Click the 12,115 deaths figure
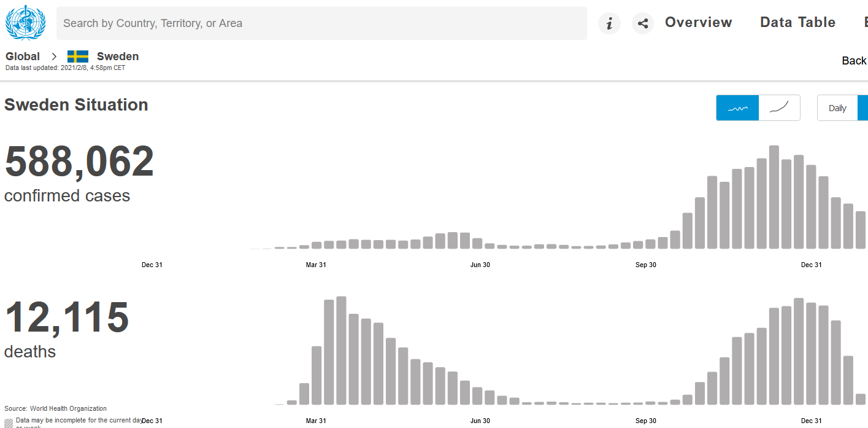The image size is (868, 428). point(67,317)
